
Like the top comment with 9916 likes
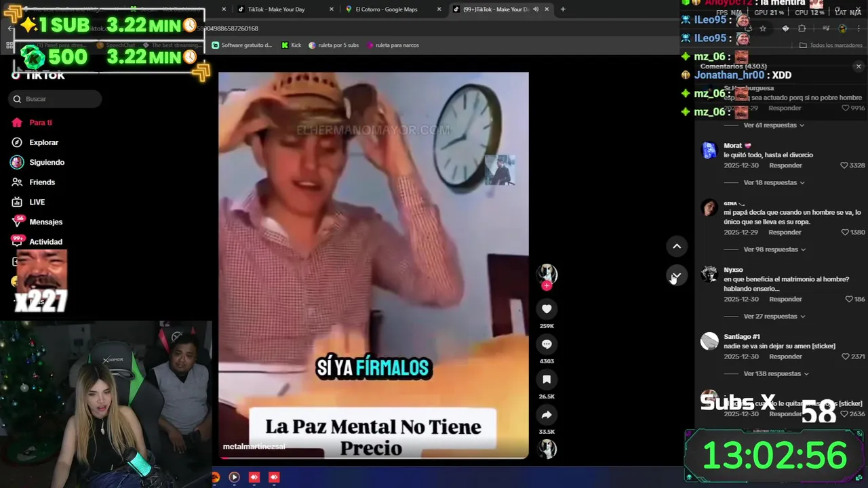pyautogui.click(x=845, y=108)
